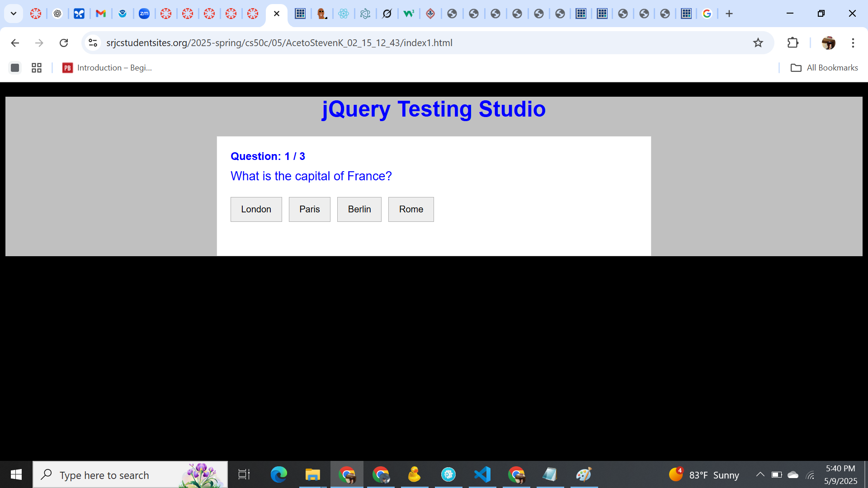The image size is (868, 488).
Task: Open the bookmarks apps grid icon
Action: point(37,68)
